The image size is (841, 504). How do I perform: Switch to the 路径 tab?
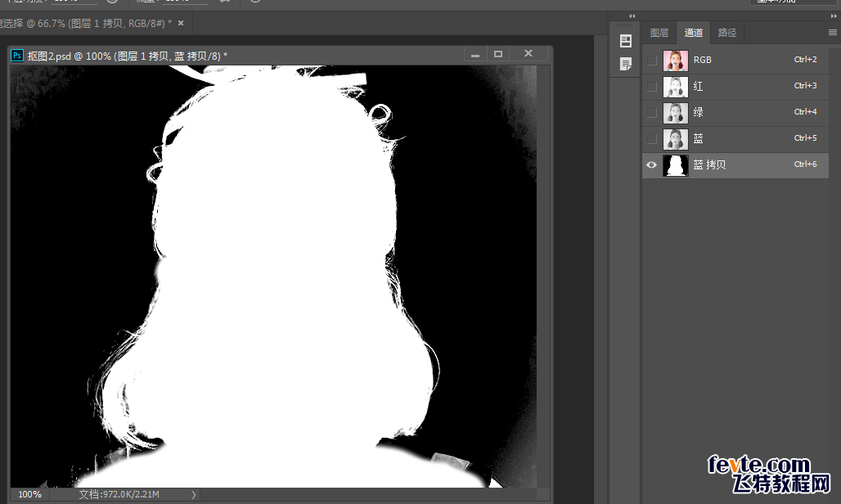726,33
